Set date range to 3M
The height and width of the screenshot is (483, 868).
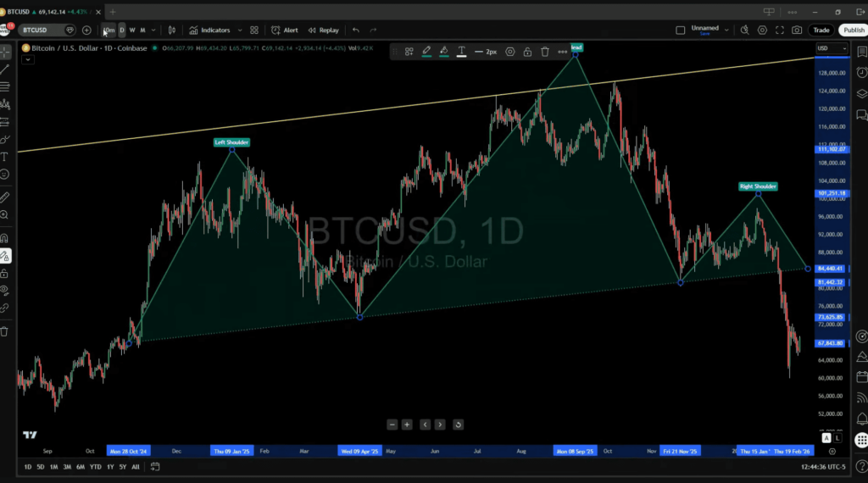click(x=67, y=467)
